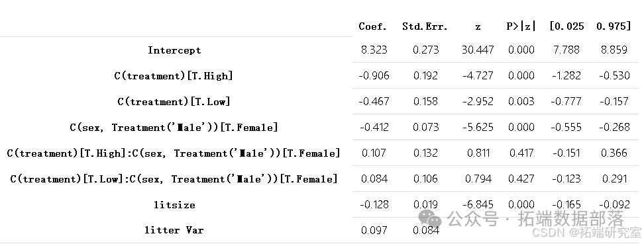Select the sex T.Female main-effect row label
Image resolution: width=644 pixels, height=244 pixels.
(x=174, y=128)
